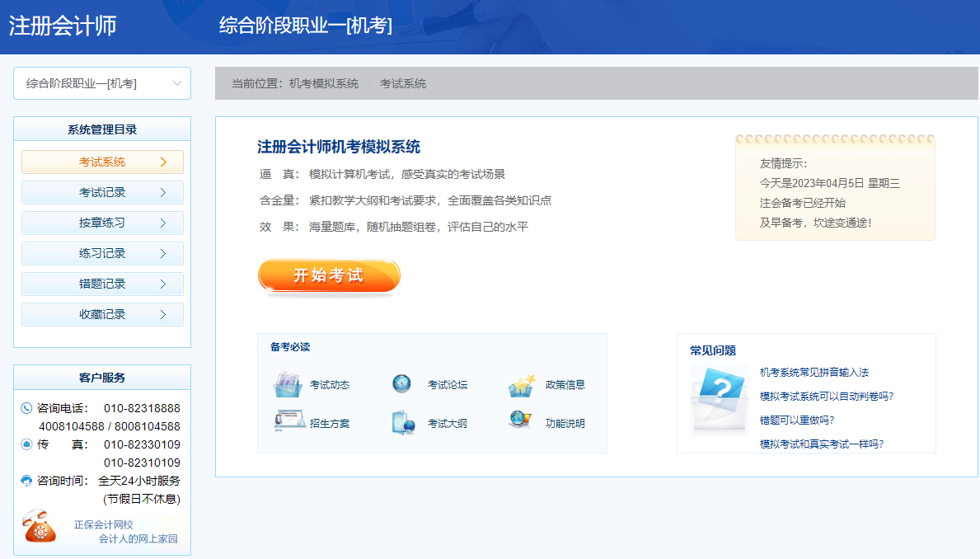Select the star icon beside 政策信息
Viewport: 980px width, 559px height.
[x=521, y=383]
